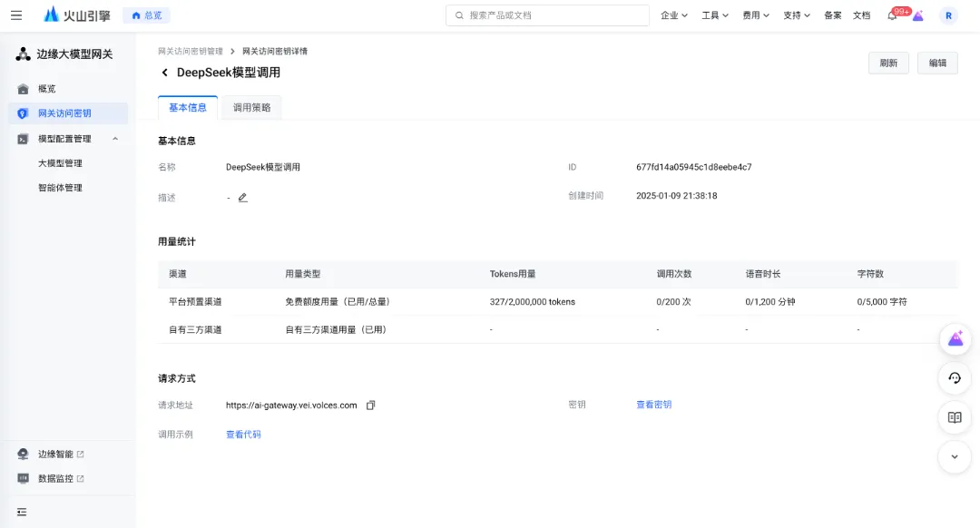This screenshot has width=980, height=528.
Task: Expand the 费用 dropdown menu
Action: (756, 15)
